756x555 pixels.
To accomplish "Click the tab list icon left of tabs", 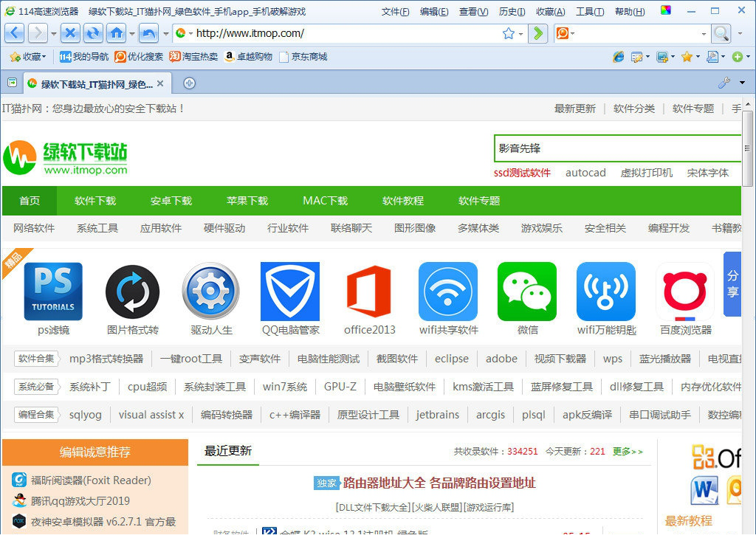I will click(12, 83).
